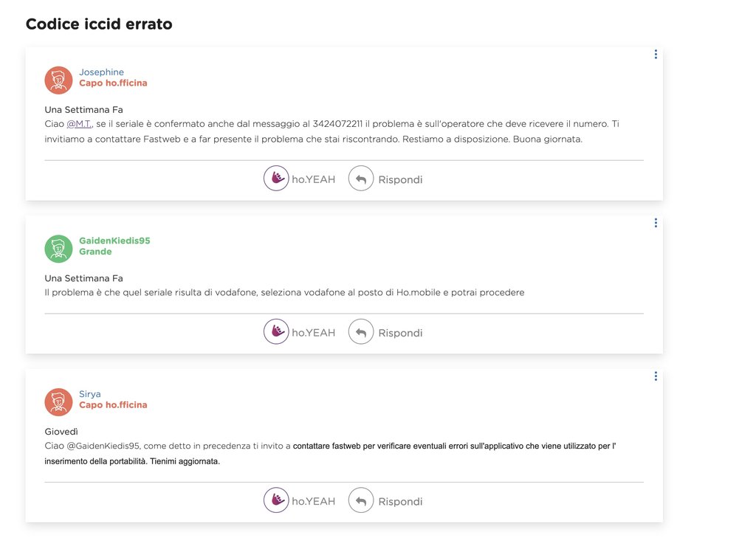Click ho.YEAH icon on GaidenKiedis95's reply
Screen dimensions: 756x538
tap(276, 332)
